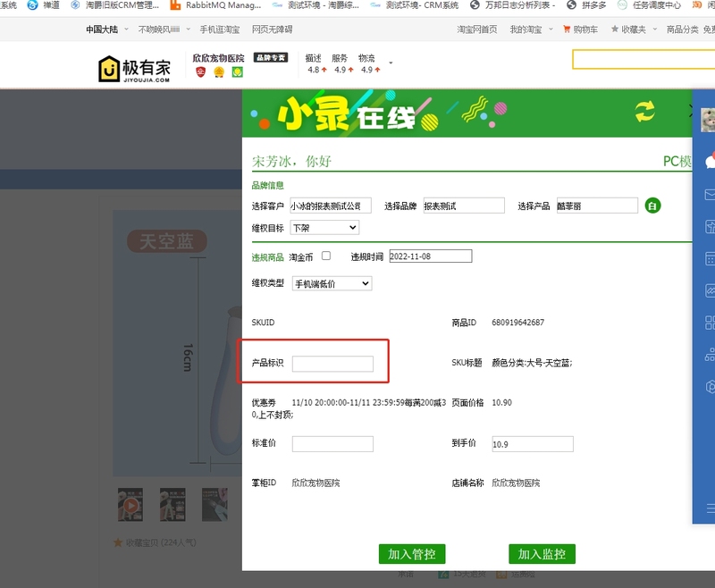Open the 欣欣宠物医院 shop name link in header
715x588 pixels.
218,58
